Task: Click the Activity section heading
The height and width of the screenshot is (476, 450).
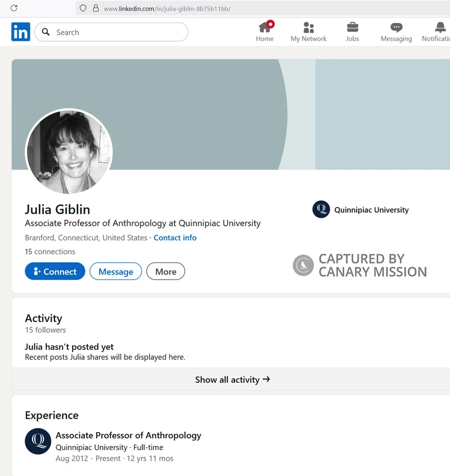Action: click(43, 318)
